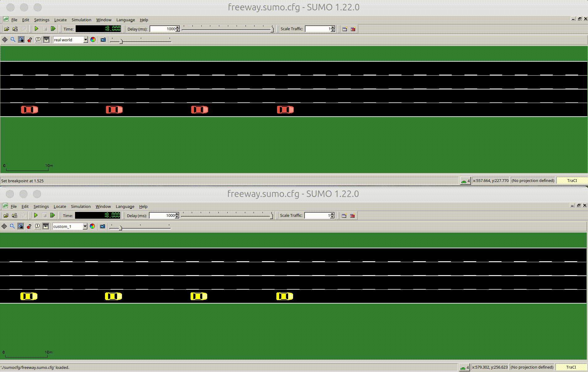Click the Delay slider handle in bottom window
Viewport: 588px width, 372px height.
click(x=271, y=216)
